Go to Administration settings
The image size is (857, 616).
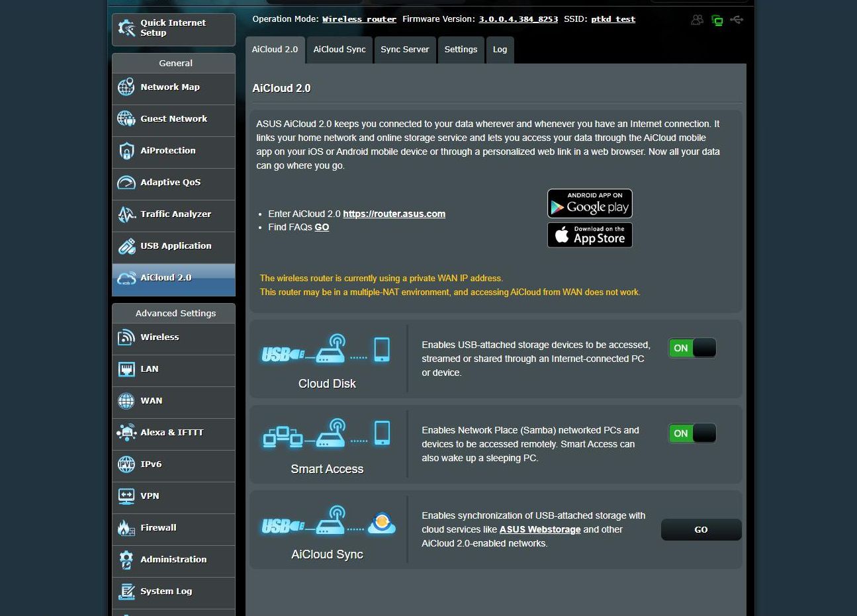[173, 560]
